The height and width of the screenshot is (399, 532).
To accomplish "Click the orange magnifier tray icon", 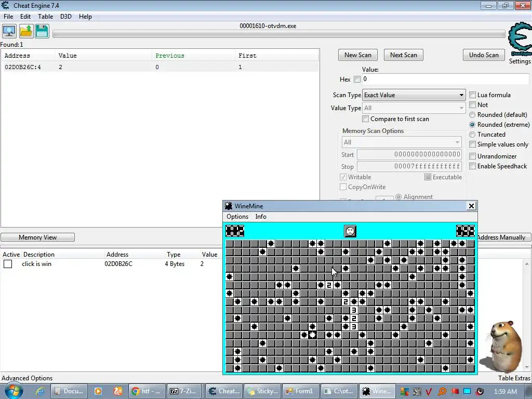I will (x=442, y=392).
